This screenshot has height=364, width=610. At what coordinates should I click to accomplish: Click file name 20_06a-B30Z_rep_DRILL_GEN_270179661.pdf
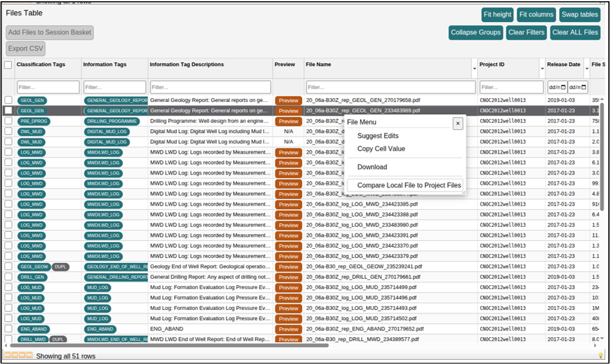[364, 277]
